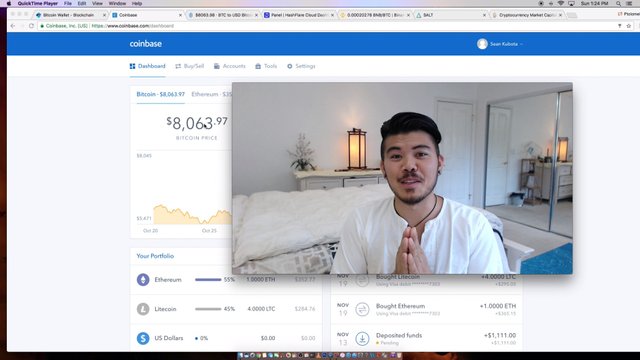This screenshot has width=640, height=360.
Task: Click the Bitcoin price chart area
Action: pyautogui.click(x=184, y=192)
